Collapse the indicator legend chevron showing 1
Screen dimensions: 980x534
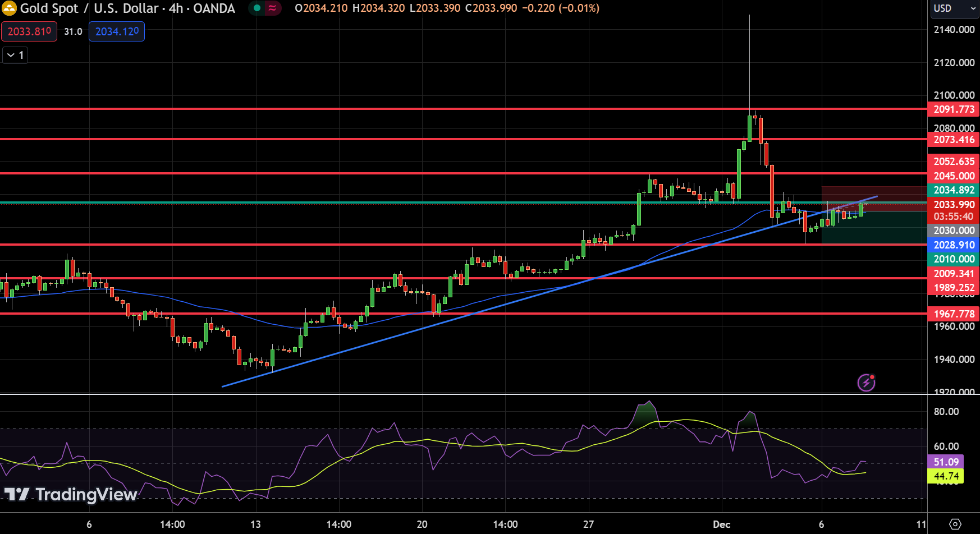[15, 55]
